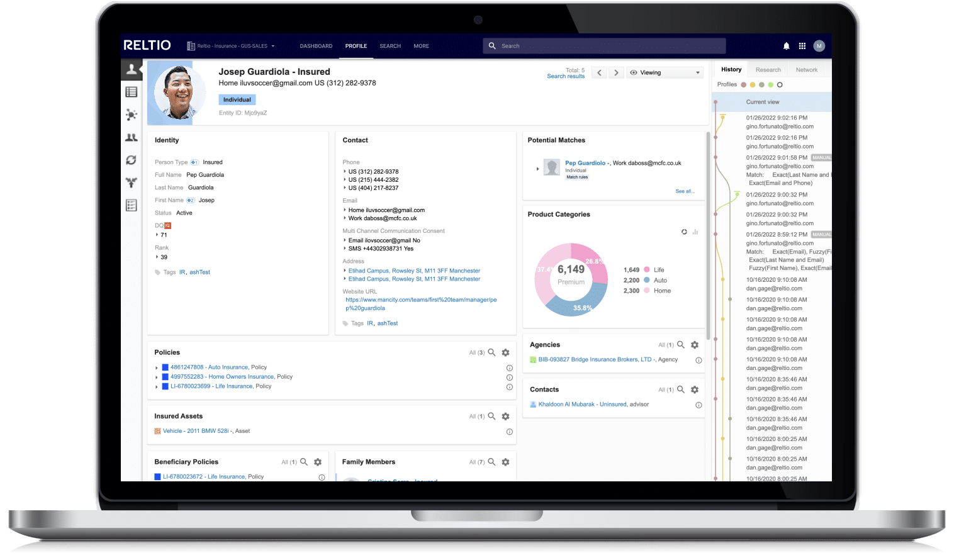This screenshot has height=560, width=954.
Task: Open the user avatar M menu
Action: pos(819,46)
